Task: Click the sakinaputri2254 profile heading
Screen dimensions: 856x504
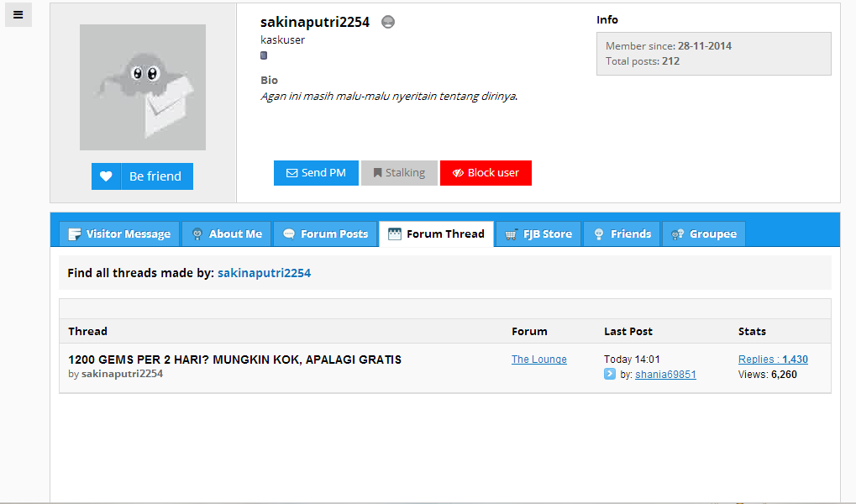Action: 315,22
